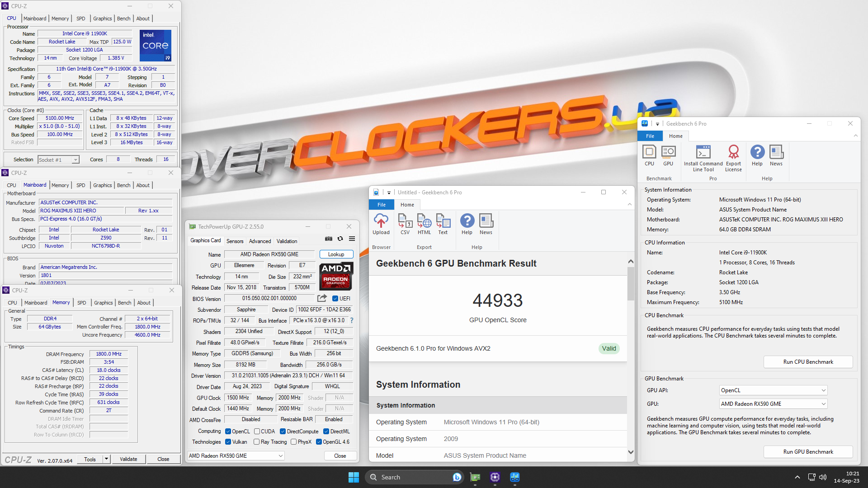Click the Bus Interface question mark in GPU-Z

pyautogui.click(x=351, y=320)
